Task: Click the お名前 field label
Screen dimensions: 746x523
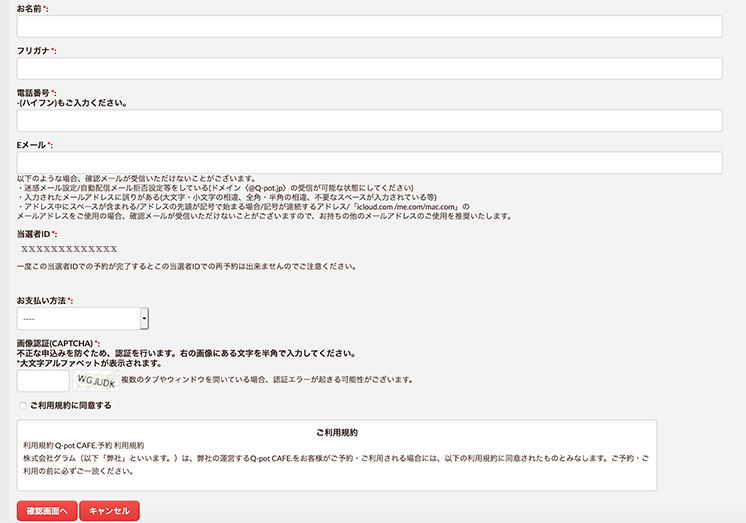Action: pyautogui.click(x=30, y=8)
